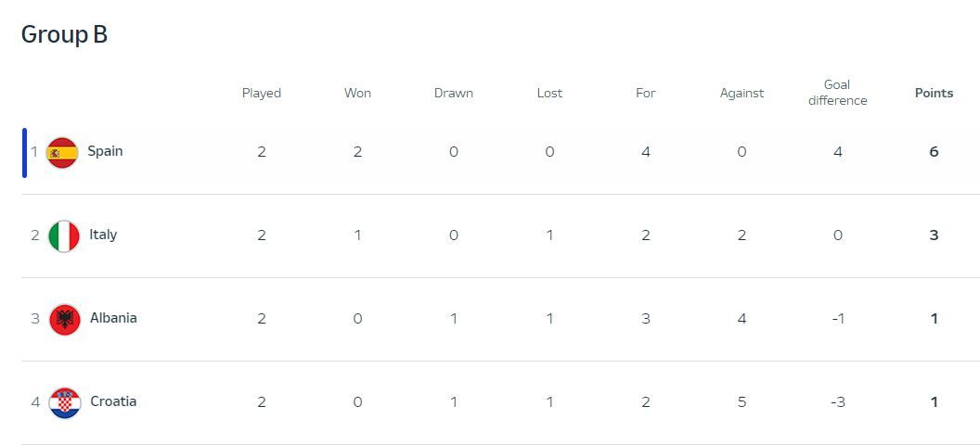Click the Points column header
980x445 pixels.
934,93
